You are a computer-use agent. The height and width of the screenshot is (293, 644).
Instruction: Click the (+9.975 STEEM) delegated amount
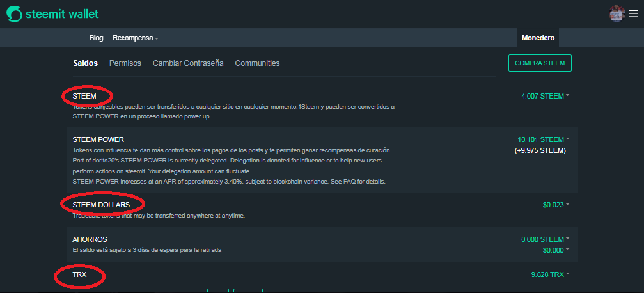(540, 150)
